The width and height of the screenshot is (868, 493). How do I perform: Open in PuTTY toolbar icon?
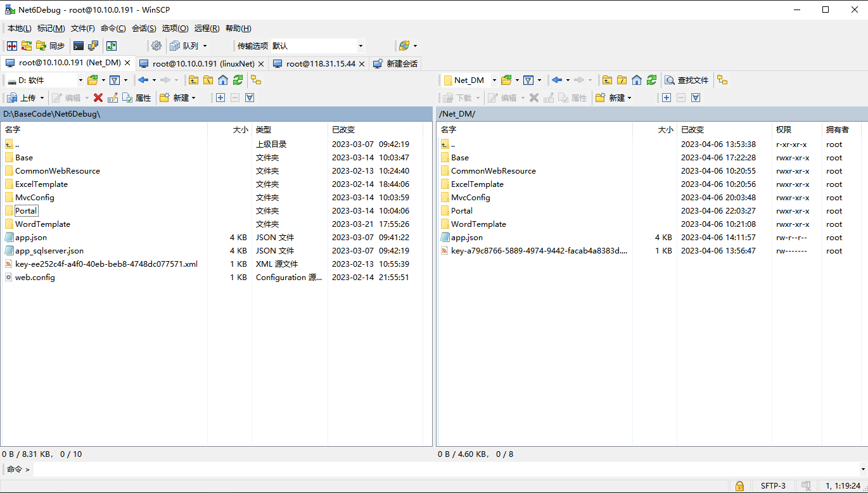[x=93, y=46]
